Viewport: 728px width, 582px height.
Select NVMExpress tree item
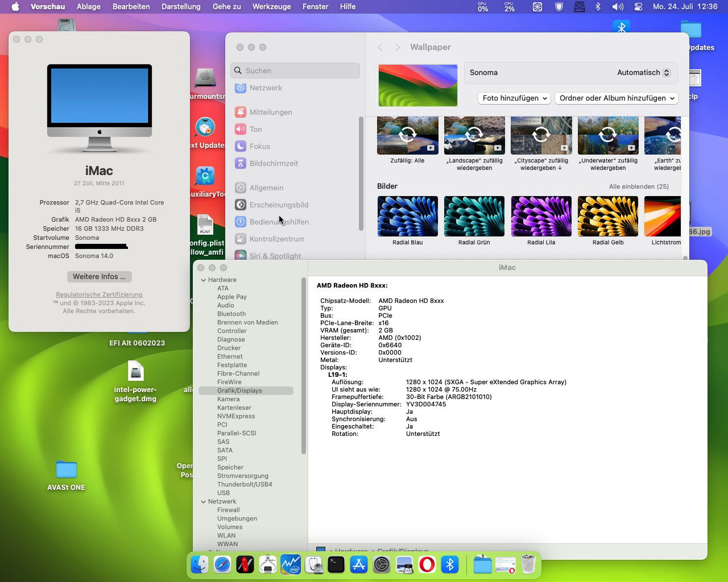(236, 416)
